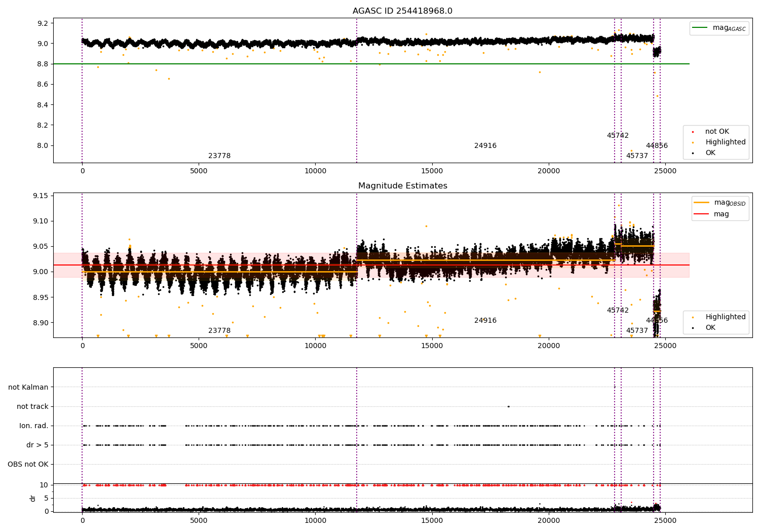
Task: Select obsid label 24916 in the AGASC ID plot
Action: (x=485, y=146)
